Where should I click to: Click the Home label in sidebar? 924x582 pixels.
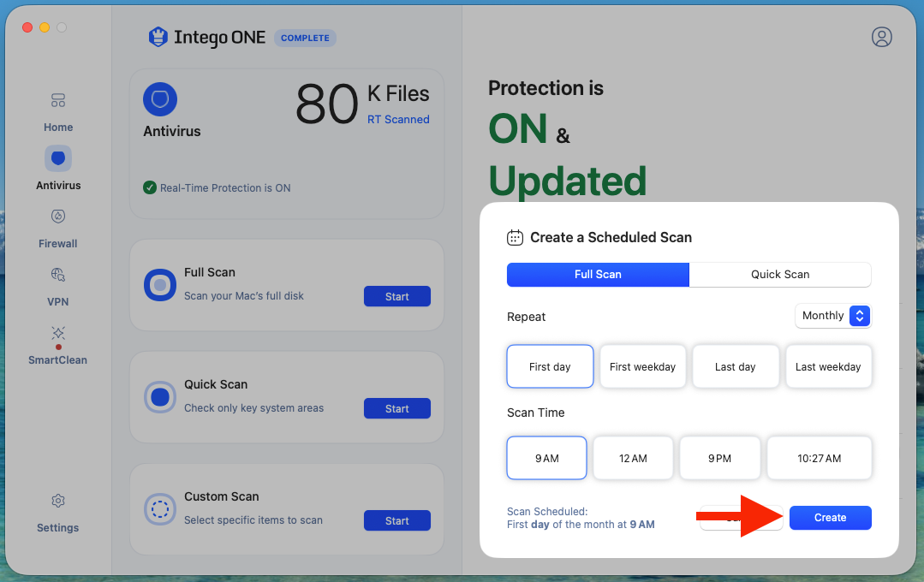coord(58,128)
